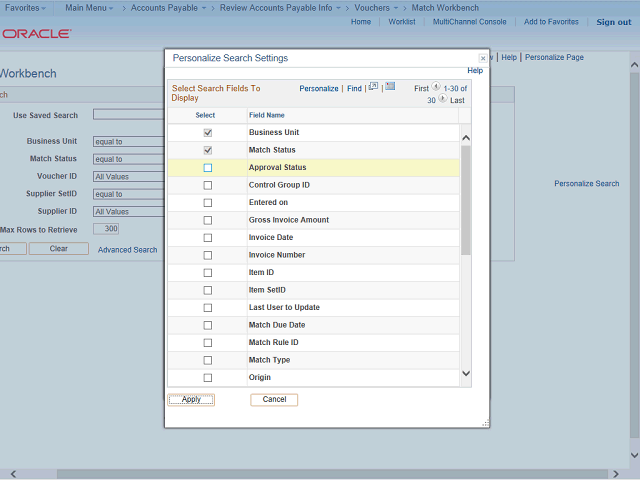Screen dimensions: 640x480
Task: Click the field list vertical scrollbar
Action: (465, 200)
